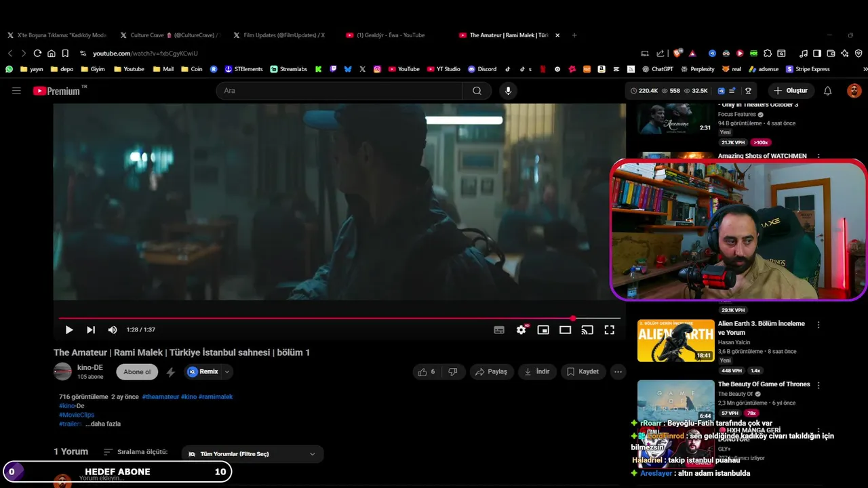Open the #MovieClips hashtag link
This screenshot has width=868, height=488.
pyautogui.click(x=77, y=415)
